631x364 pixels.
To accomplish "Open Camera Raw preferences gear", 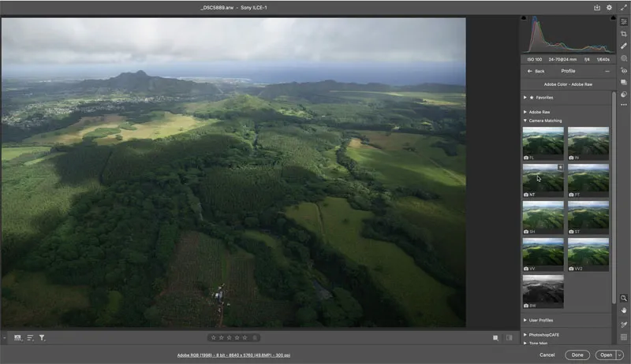I will (x=609, y=7).
